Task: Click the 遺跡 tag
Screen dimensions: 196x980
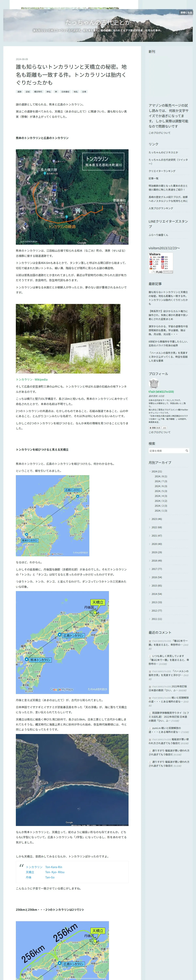Action: [19, 92]
